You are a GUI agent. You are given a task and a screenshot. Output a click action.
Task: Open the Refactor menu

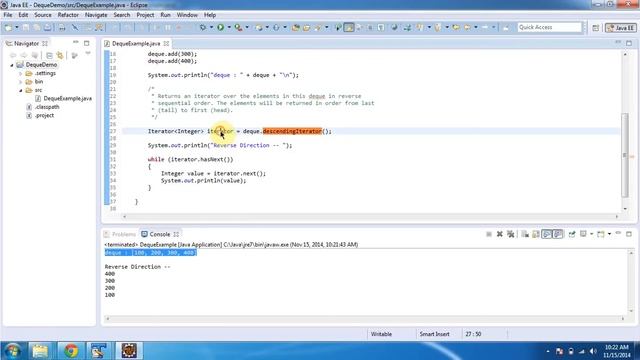(x=68, y=15)
